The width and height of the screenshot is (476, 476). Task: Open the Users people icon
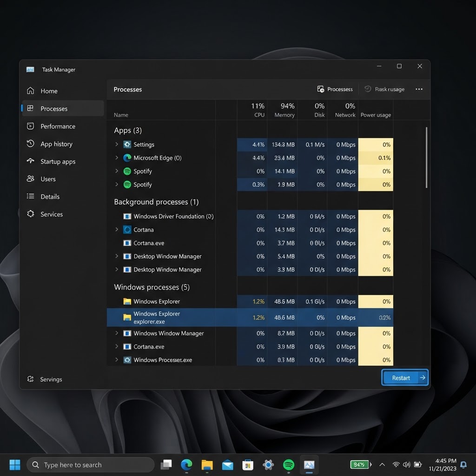click(x=30, y=178)
